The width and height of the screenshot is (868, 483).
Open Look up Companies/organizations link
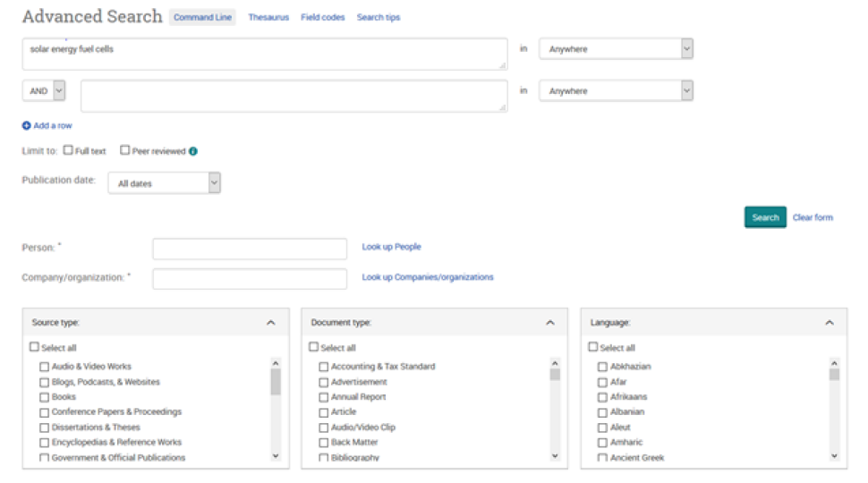[428, 277]
